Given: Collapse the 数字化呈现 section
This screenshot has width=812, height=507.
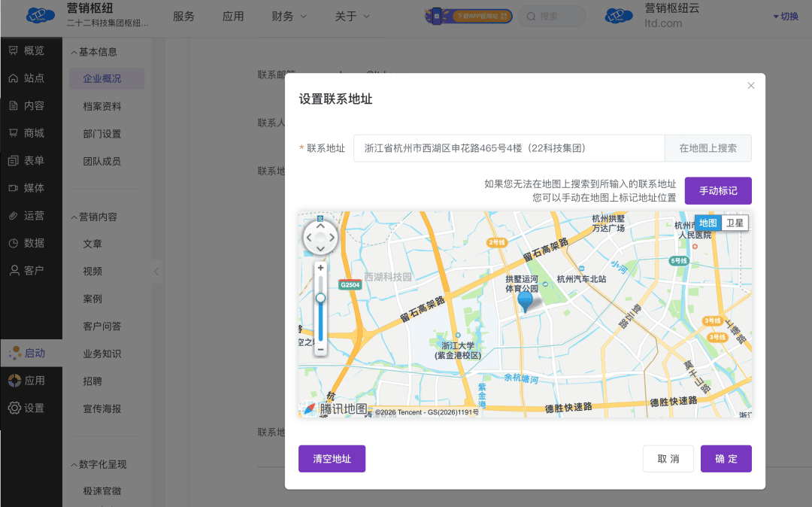Looking at the screenshot, I should coord(98,465).
